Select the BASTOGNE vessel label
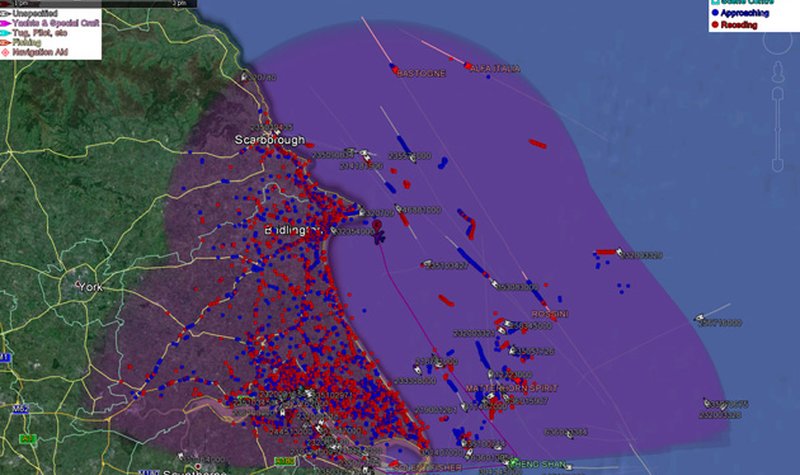Image resolution: width=800 pixels, height=475 pixels. [x=421, y=73]
